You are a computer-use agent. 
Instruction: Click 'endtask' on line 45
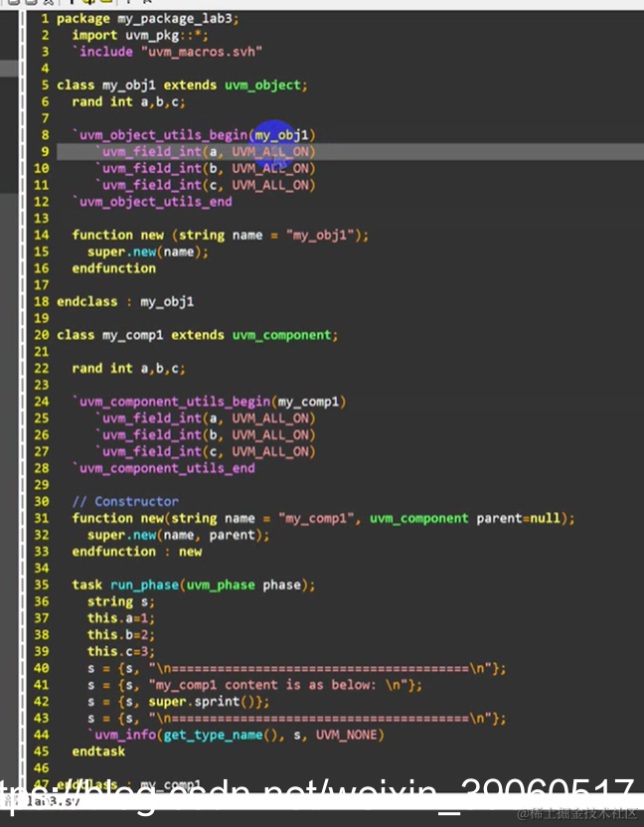(x=98, y=751)
